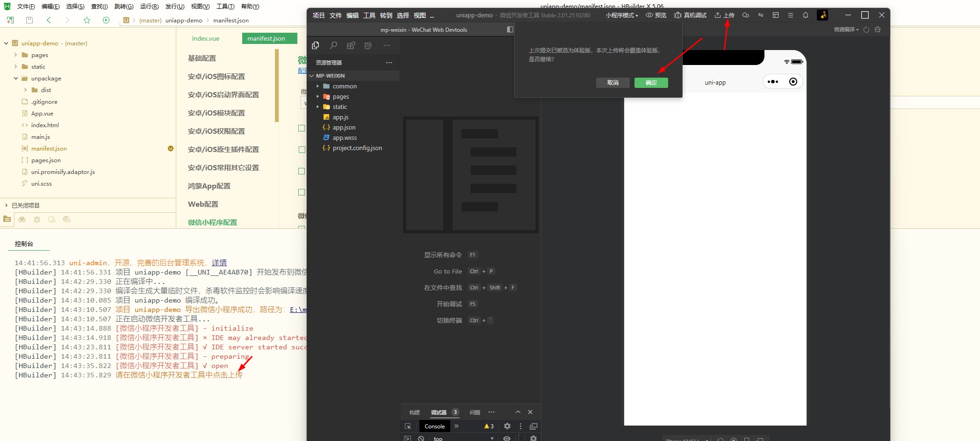
Task: Open project.config.json in Devtools explorer
Action: click(357, 148)
